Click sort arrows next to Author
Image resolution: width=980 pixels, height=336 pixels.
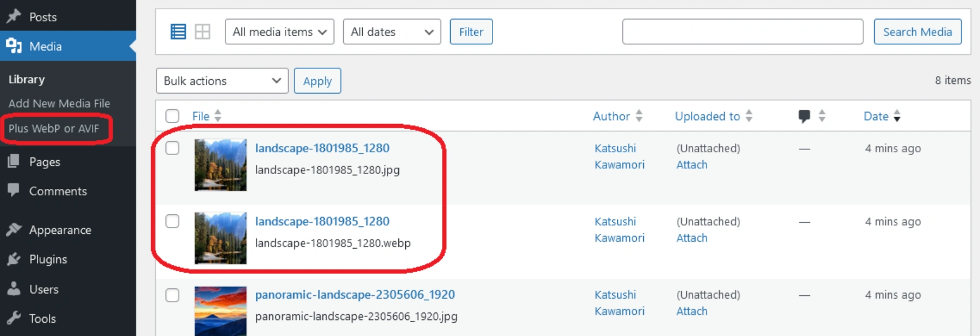(x=639, y=116)
